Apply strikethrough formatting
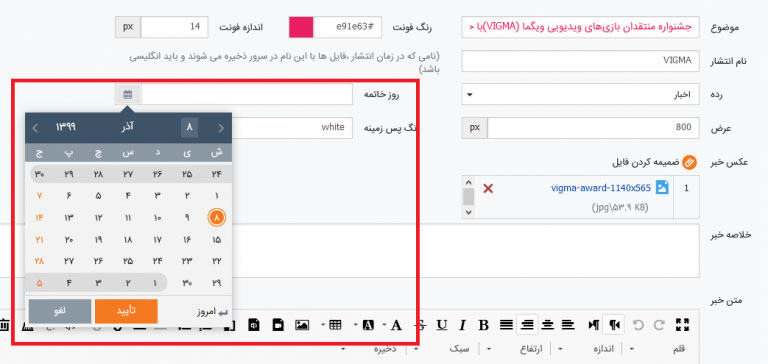The height and width of the screenshot is (364, 768). [x=419, y=325]
